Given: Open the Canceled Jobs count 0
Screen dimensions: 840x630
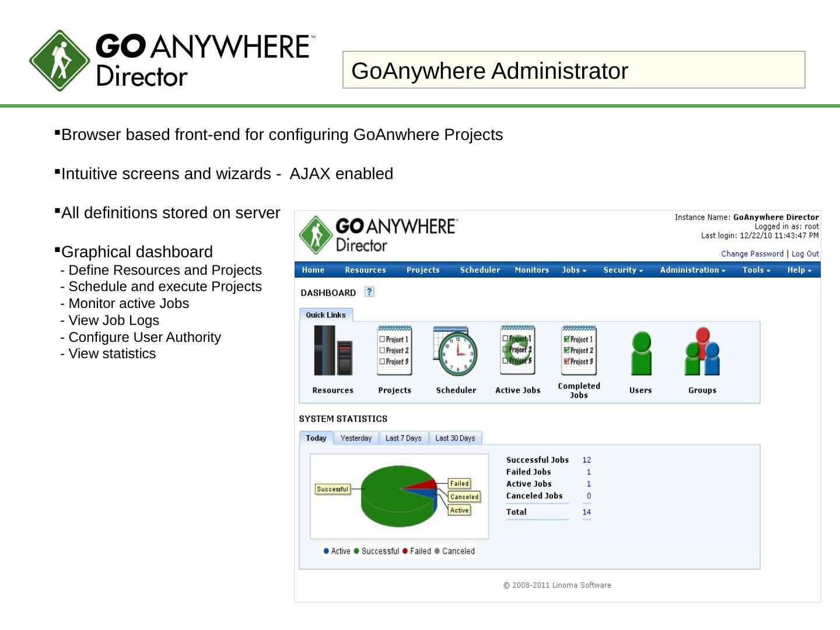Looking at the screenshot, I should 589,496.
